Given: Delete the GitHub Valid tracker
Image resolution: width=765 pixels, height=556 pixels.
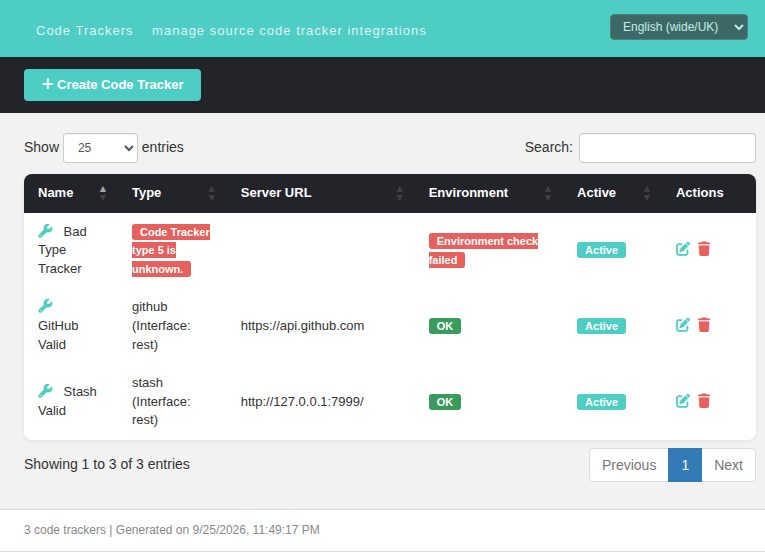Looking at the screenshot, I should [704, 325].
